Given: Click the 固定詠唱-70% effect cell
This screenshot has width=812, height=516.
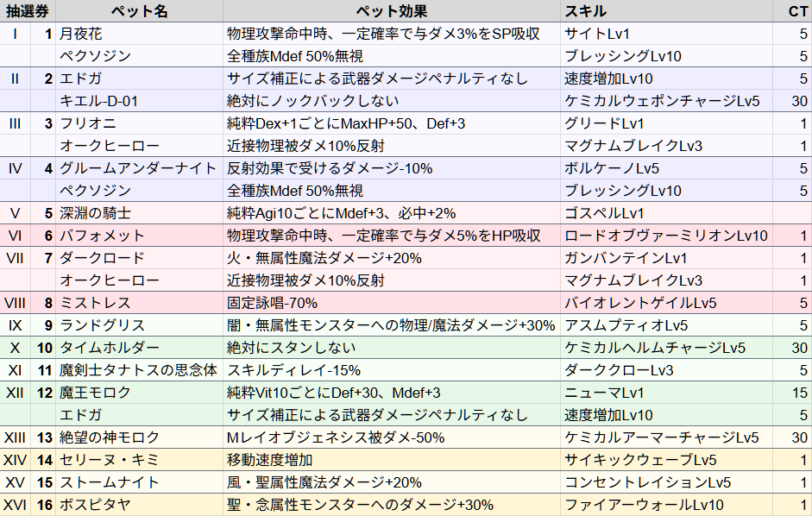Looking at the screenshot, I should [x=272, y=303].
